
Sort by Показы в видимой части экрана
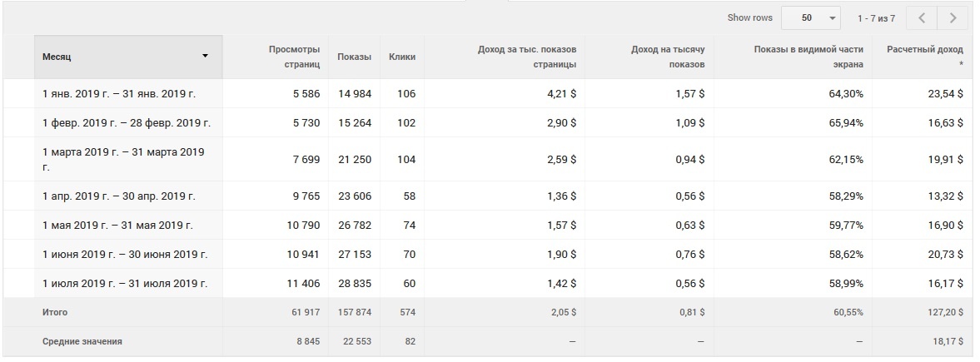pyautogui.click(x=808, y=57)
